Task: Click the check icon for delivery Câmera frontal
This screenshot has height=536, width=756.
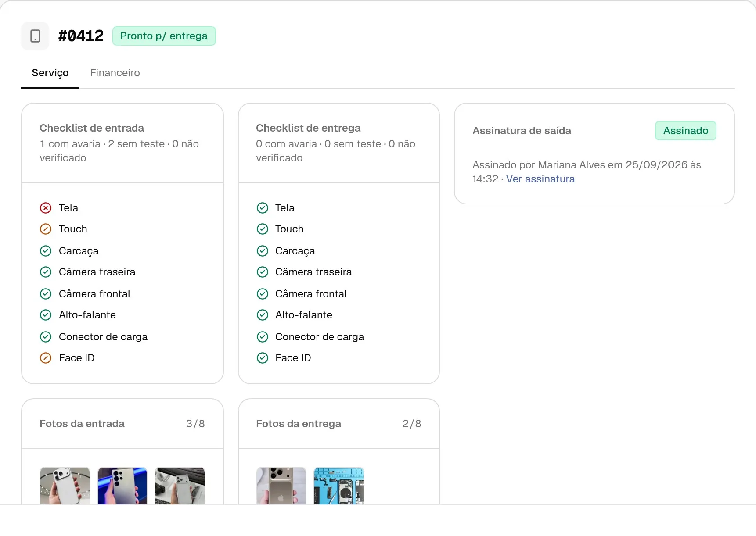Action: (x=263, y=294)
